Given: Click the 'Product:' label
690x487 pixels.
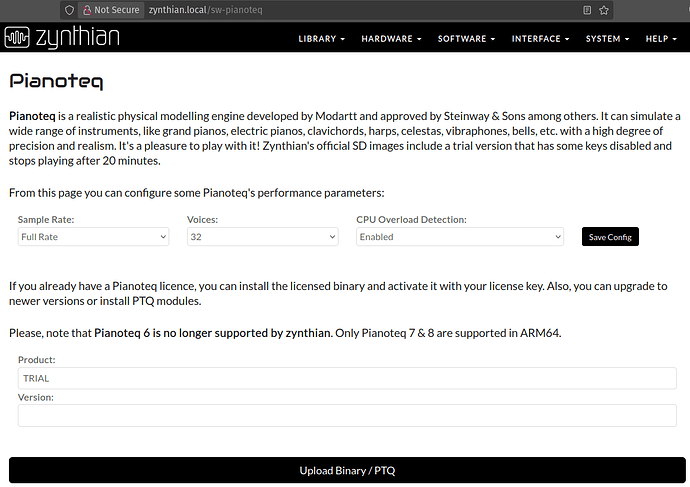Looking at the screenshot, I should click(37, 360).
